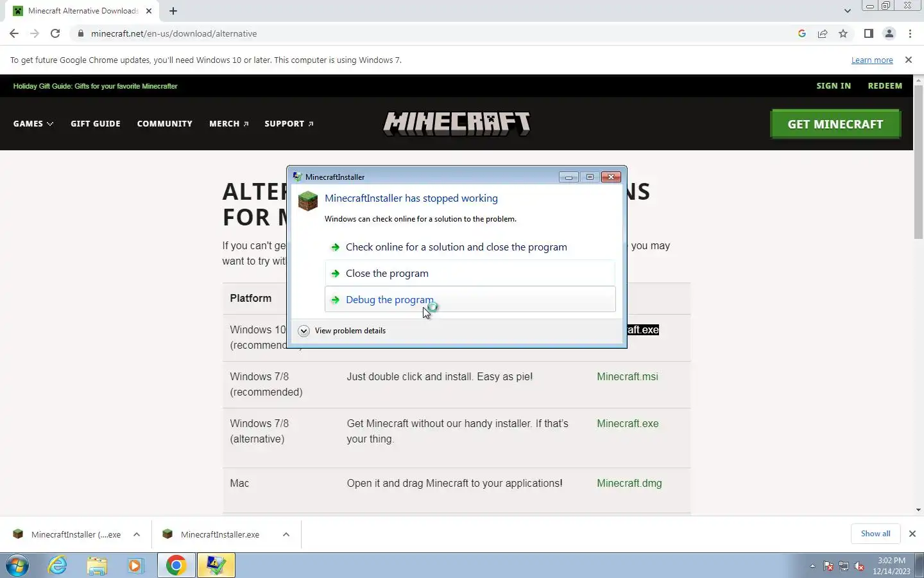This screenshot has height=578, width=924.
Task: Switch to Chrome in the taskbar
Action: coord(176,566)
